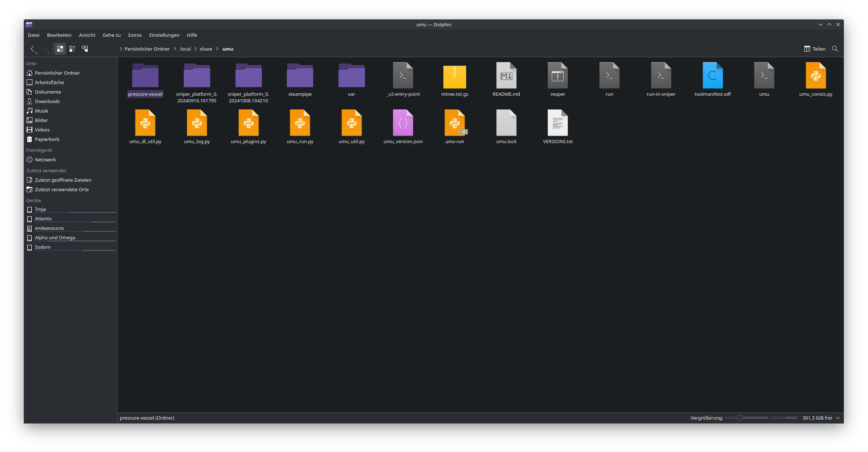
Task: Open the Extras menu
Action: click(x=135, y=35)
